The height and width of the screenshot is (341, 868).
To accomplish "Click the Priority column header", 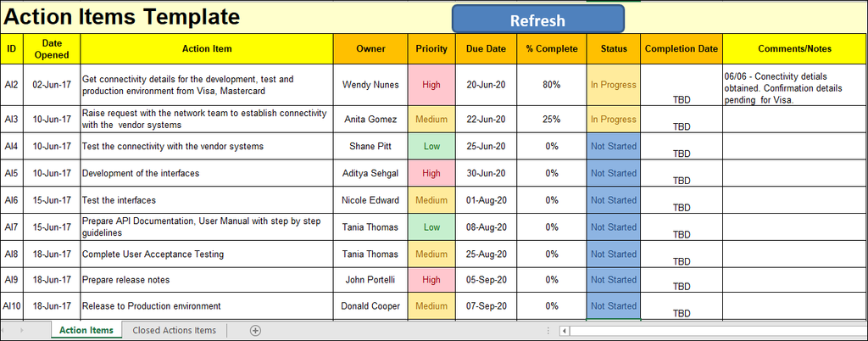I will pos(431,49).
